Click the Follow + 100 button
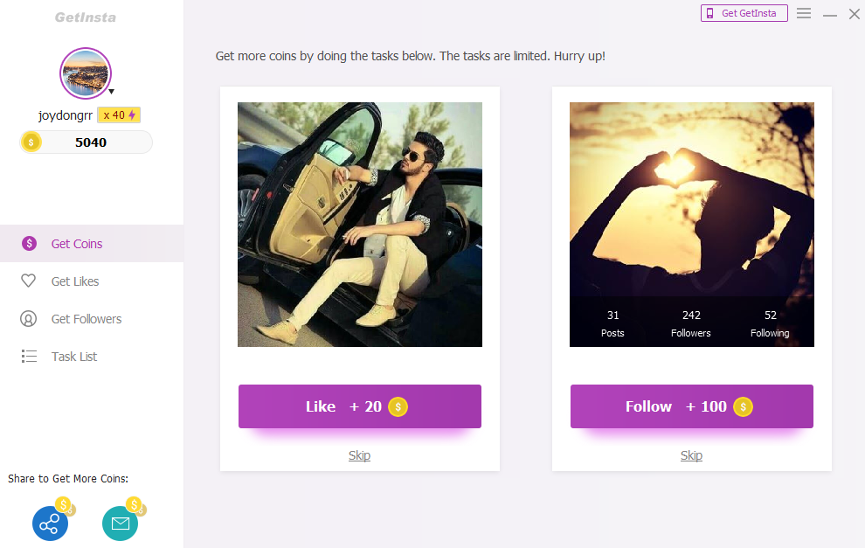This screenshot has height=550, width=866. 691,406
